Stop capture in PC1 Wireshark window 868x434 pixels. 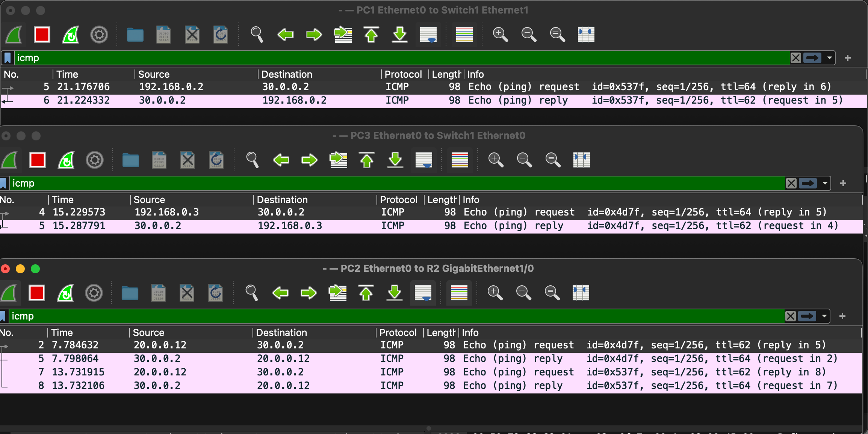pos(42,35)
